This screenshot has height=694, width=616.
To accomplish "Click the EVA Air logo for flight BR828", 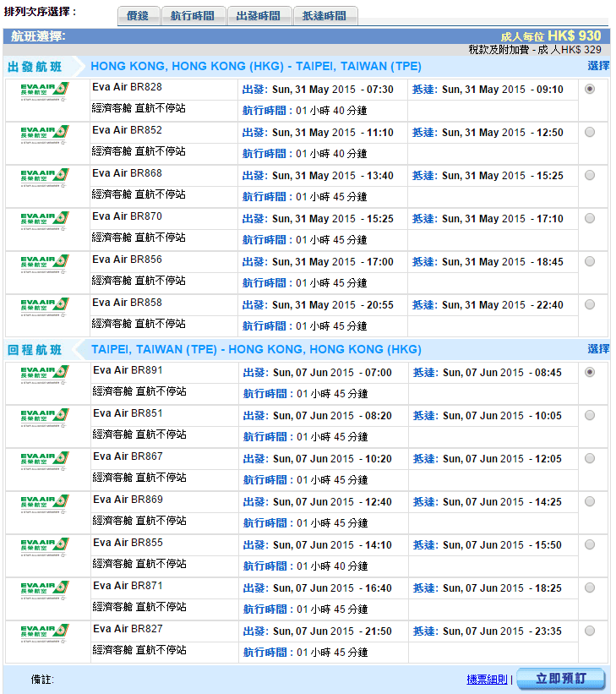I will [x=44, y=90].
